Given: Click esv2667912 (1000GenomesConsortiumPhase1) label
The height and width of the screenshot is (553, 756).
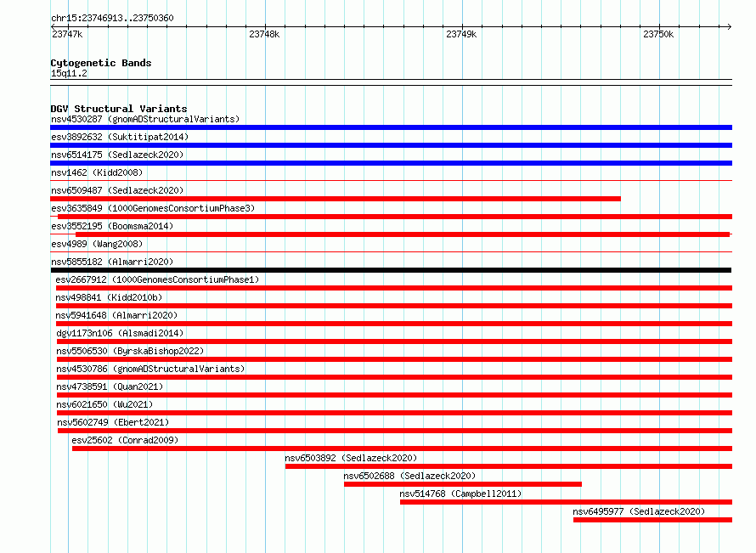Looking at the screenshot, I should pos(157,279).
